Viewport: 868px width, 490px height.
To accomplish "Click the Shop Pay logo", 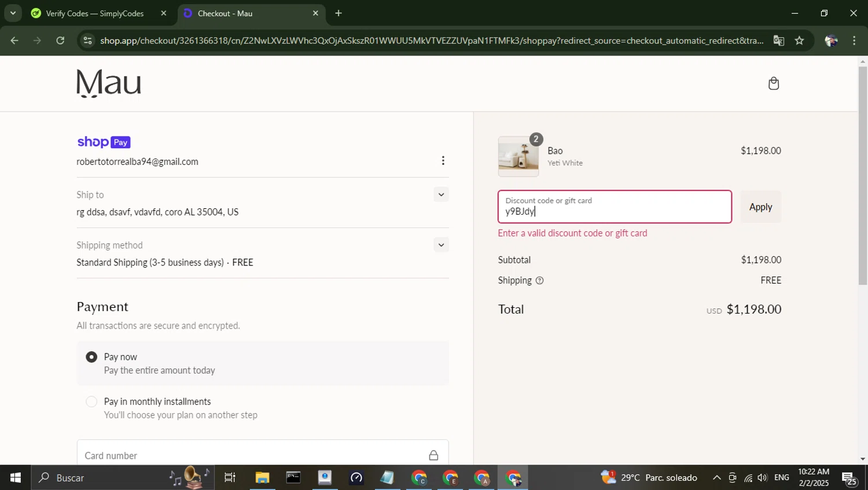I will click(x=104, y=142).
